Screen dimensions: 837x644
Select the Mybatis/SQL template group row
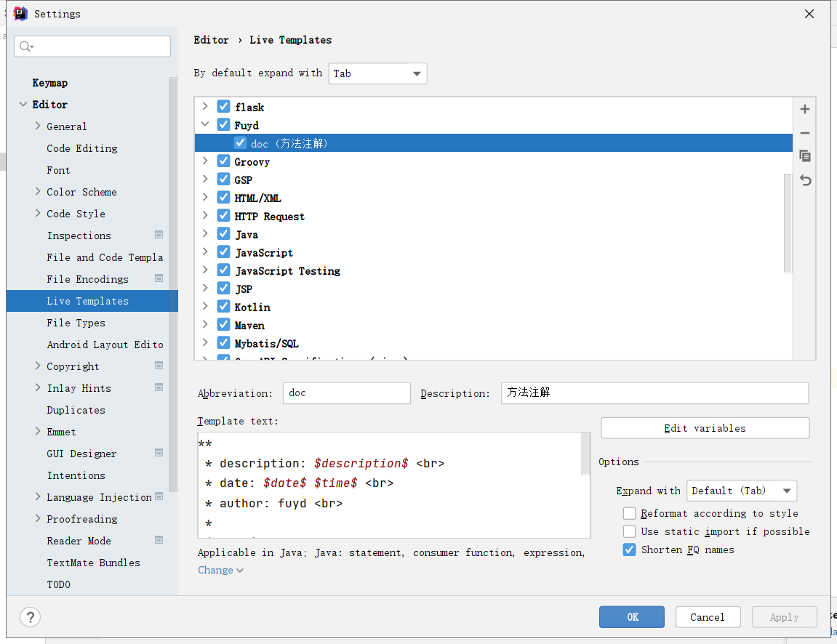[494, 343]
